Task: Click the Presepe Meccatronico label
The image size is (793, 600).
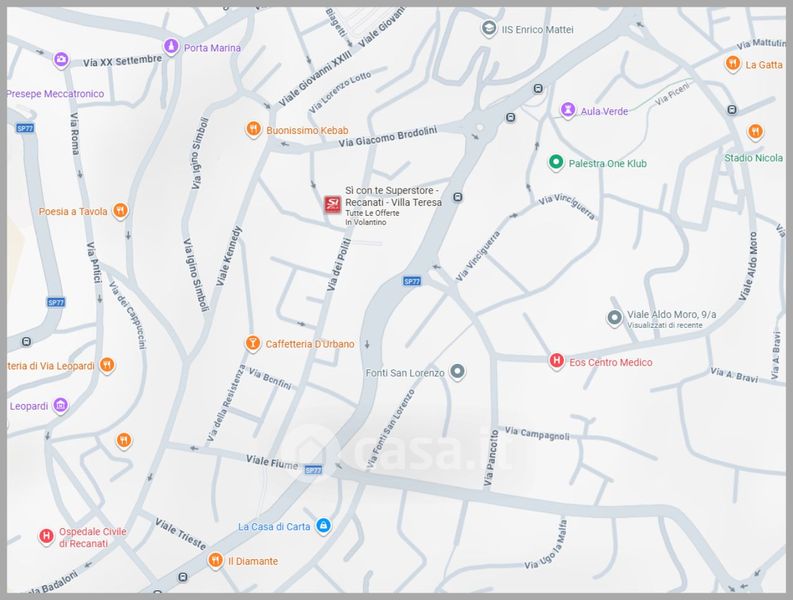Action: pyautogui.click(x=55, y=94)
